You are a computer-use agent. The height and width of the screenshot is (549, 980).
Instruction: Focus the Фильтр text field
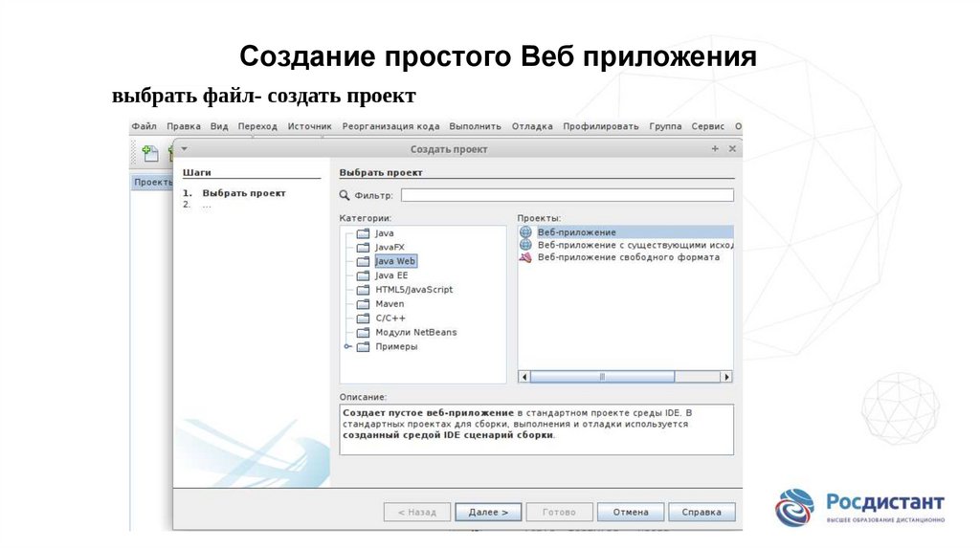tap(567, 195)
